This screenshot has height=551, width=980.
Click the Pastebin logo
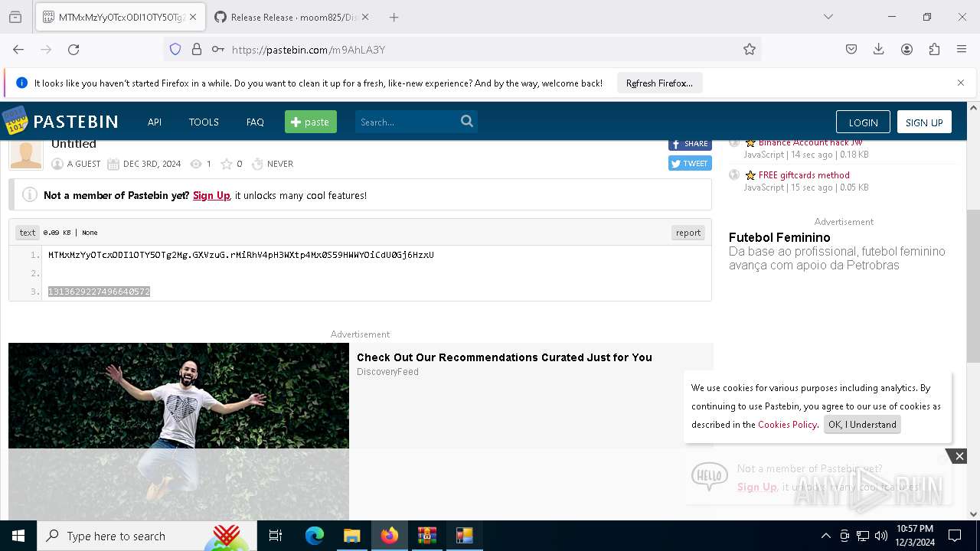tap(60, 121)
